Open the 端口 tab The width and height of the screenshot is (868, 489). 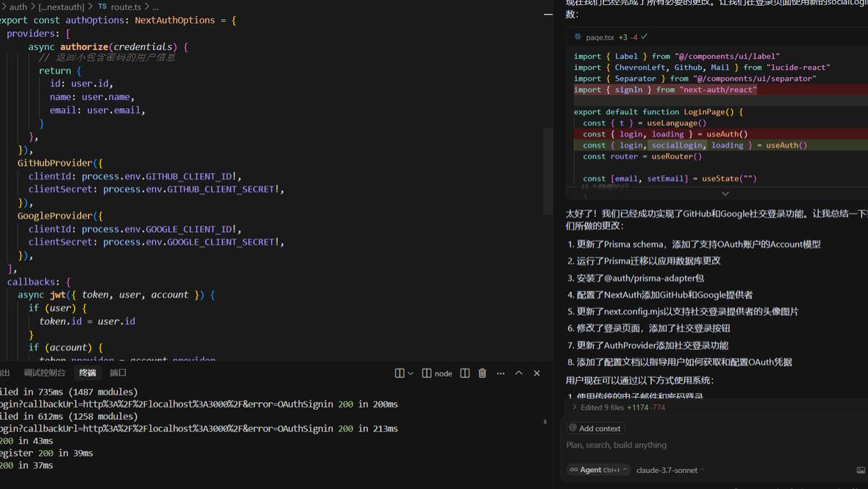[118, 373]
